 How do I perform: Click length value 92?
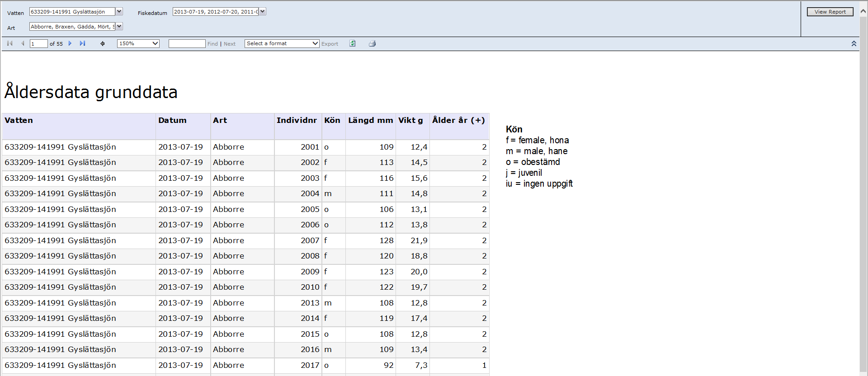tap(389, 365)
